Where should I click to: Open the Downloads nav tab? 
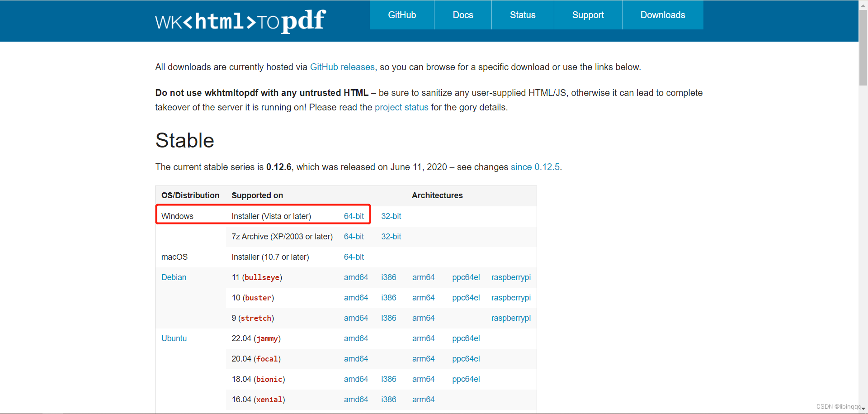pyautogui.click(x=663, y=15)
